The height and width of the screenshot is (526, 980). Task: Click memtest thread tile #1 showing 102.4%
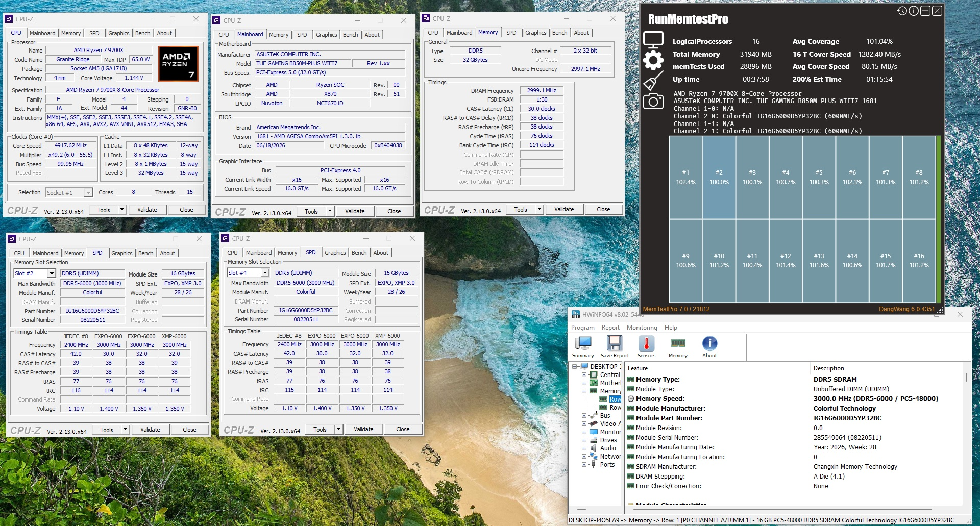click(x=685, y=177)
